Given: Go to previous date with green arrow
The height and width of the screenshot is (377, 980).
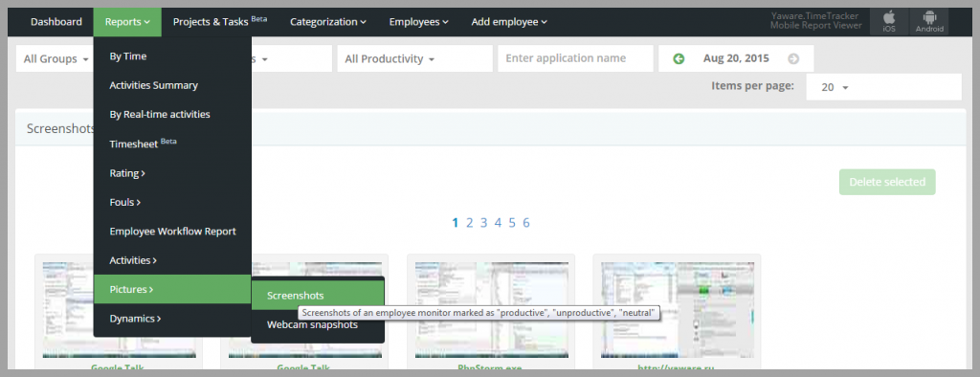Looking at the screenshot, I should 679,58.
